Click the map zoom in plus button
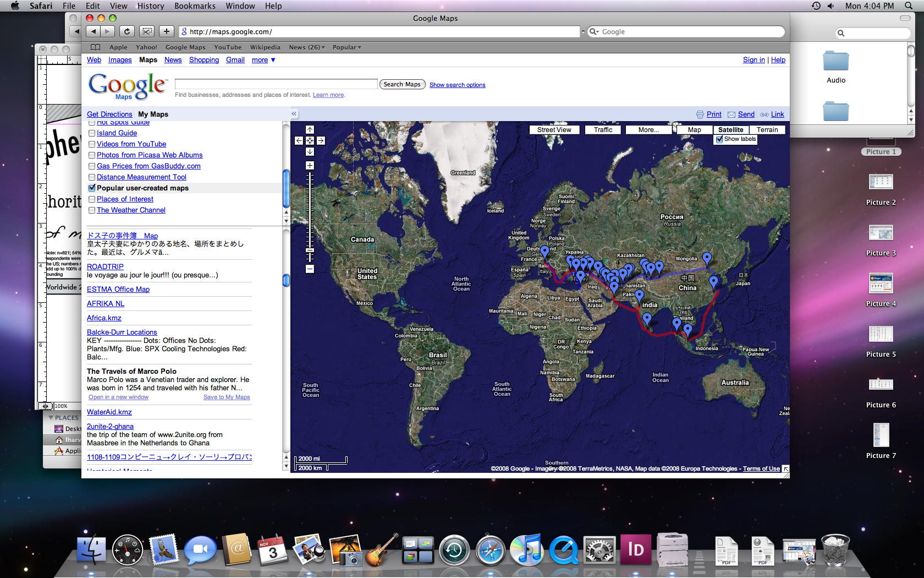This screenshot has height=578, width=924. pos(310,166)
